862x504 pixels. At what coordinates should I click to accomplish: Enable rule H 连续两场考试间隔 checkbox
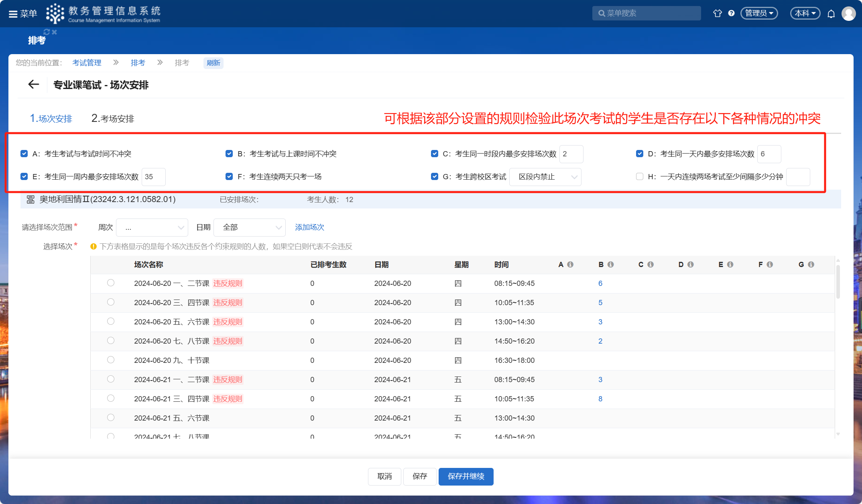tap(640, 177)
